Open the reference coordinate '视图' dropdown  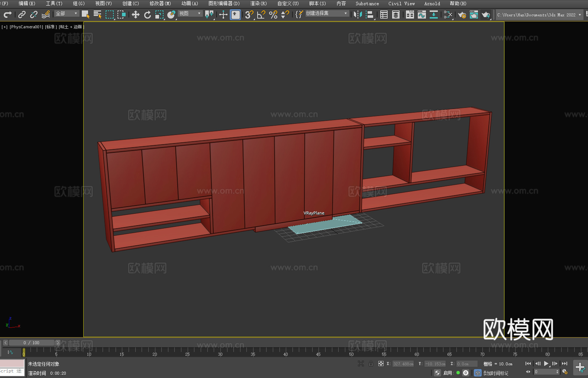(x=190, y=13)
